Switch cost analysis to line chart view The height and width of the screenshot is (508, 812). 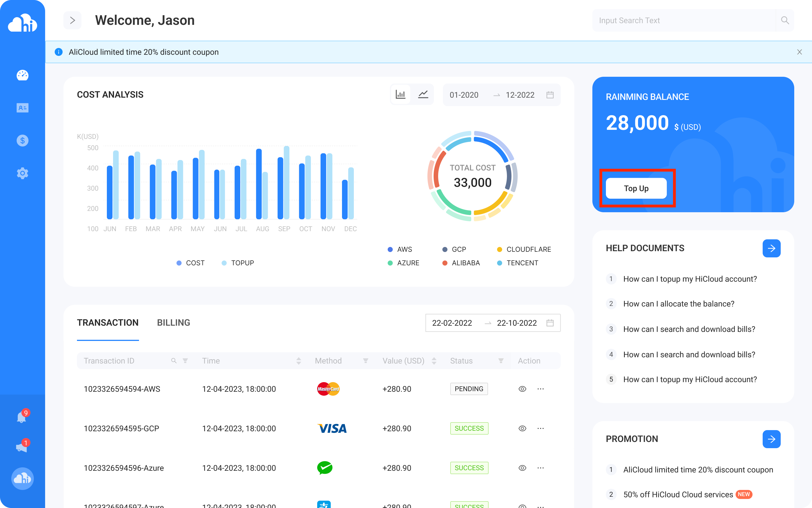[423, 95]
